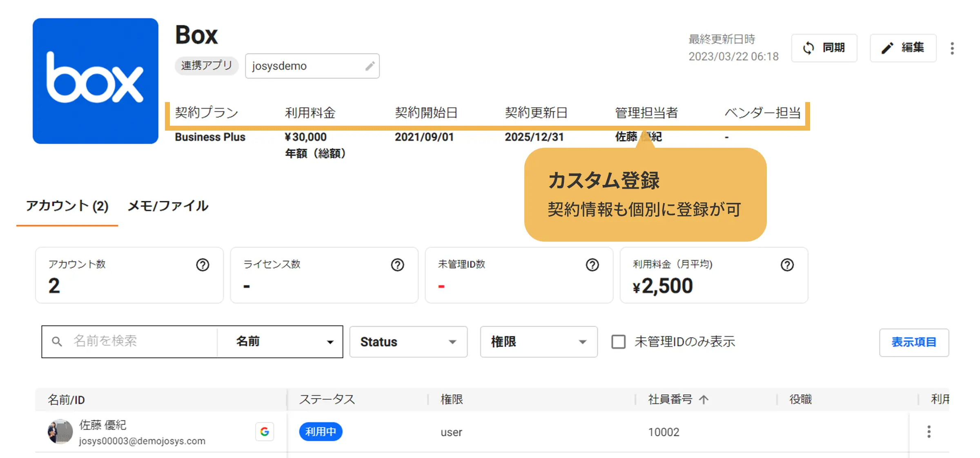Click the ¥2,500 monthly average value

click(663, 286)
